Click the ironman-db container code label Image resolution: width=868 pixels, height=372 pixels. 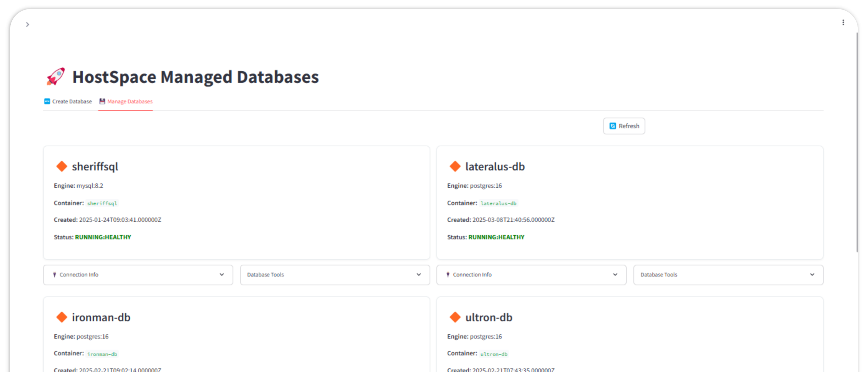(102, 354)
